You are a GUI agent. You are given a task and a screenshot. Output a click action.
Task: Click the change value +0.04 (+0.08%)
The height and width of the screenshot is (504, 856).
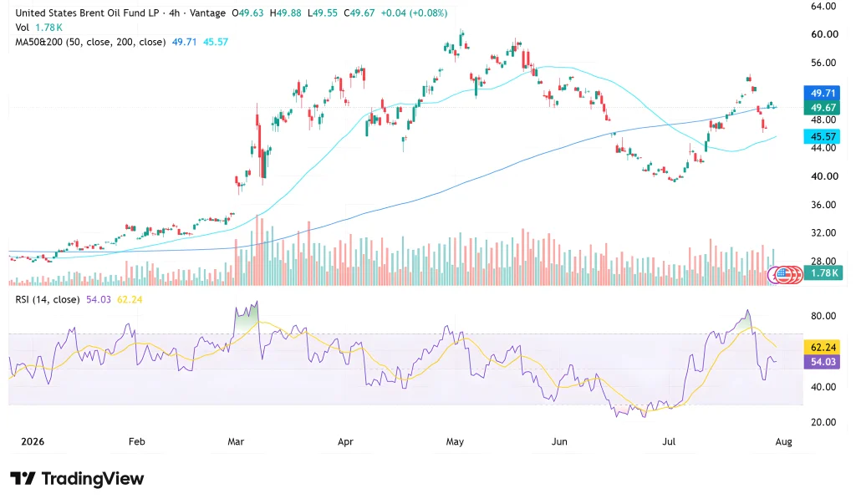coord(414,13)
